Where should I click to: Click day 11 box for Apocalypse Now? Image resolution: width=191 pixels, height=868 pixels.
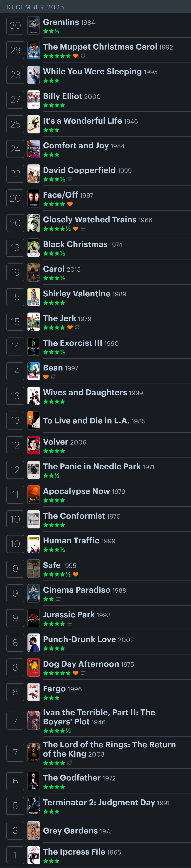click(x=15, y=495)
